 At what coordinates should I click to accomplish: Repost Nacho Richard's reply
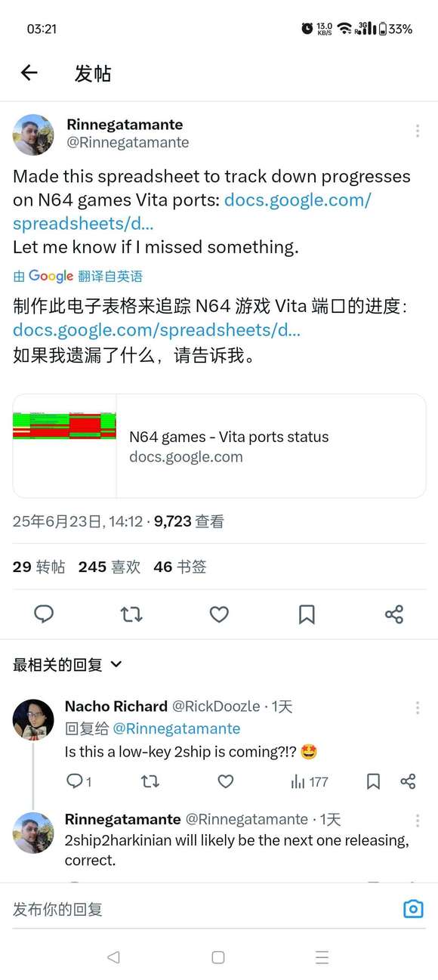click(x=150, y=781)
